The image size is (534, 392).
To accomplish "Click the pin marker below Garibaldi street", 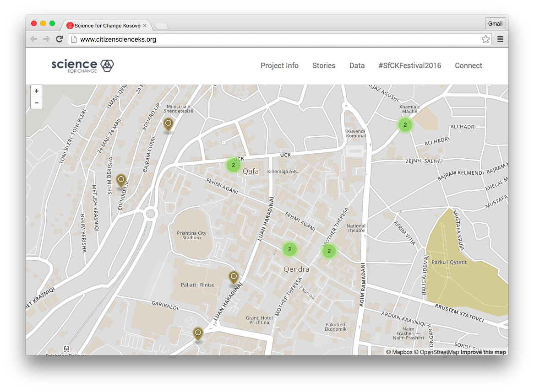I will 198,334.
